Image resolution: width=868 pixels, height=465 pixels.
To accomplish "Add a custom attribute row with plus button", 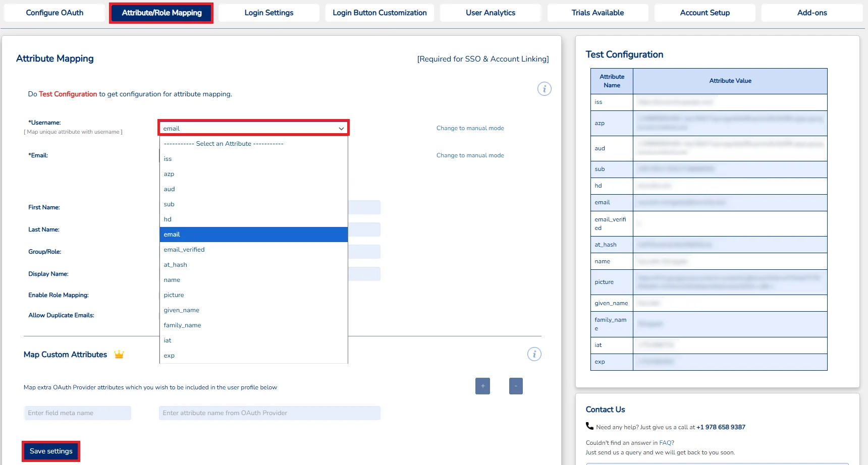I will coord(482,386).
